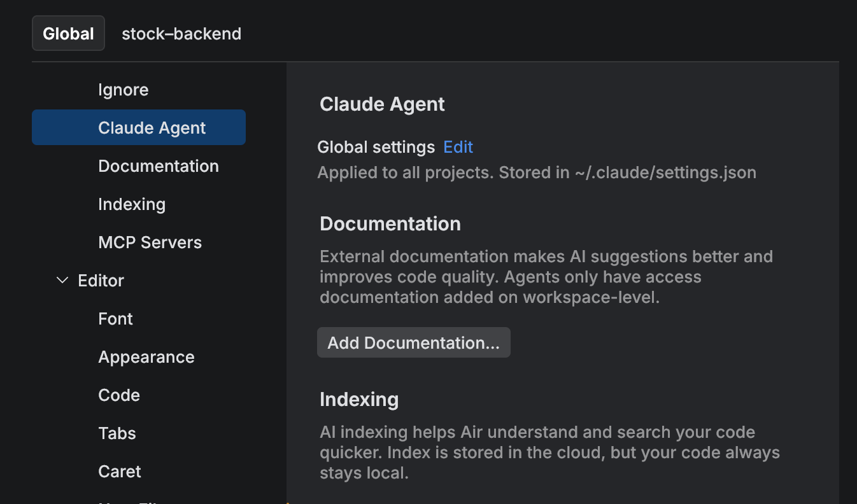
Task: Collapse the Editor section chevron
Action: (61, 280)
